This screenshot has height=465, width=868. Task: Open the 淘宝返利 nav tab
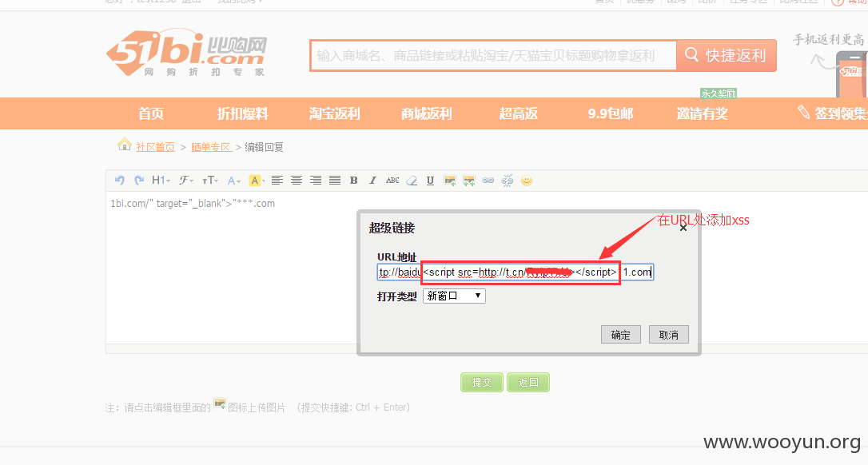coord(334,113)
